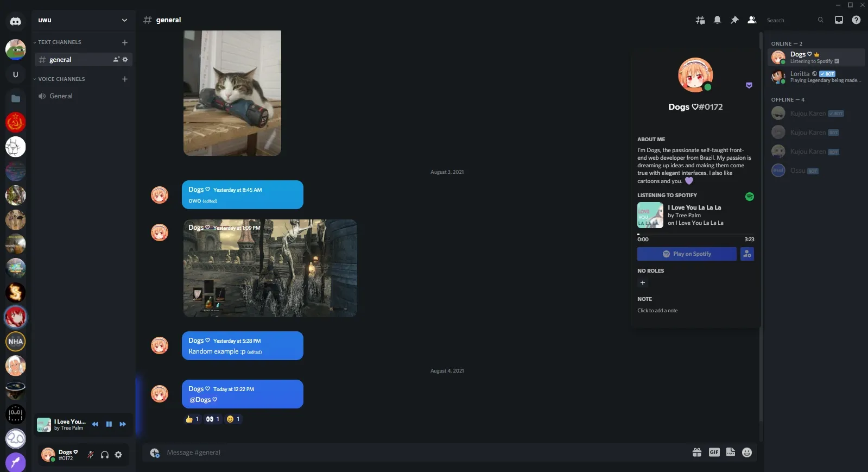Open the Inbox icon

pyautogui.click(x=839, y=20)
